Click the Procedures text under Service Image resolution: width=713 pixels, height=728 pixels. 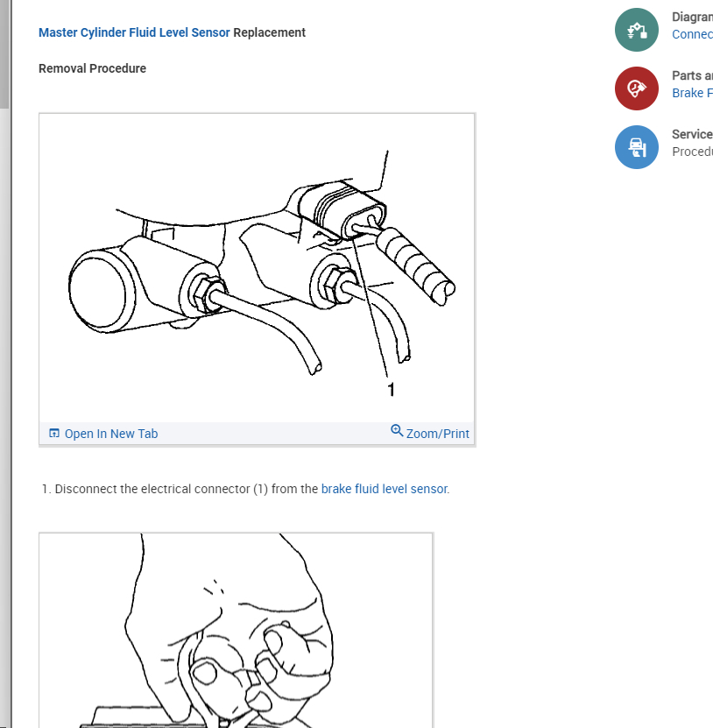(692, 152)
